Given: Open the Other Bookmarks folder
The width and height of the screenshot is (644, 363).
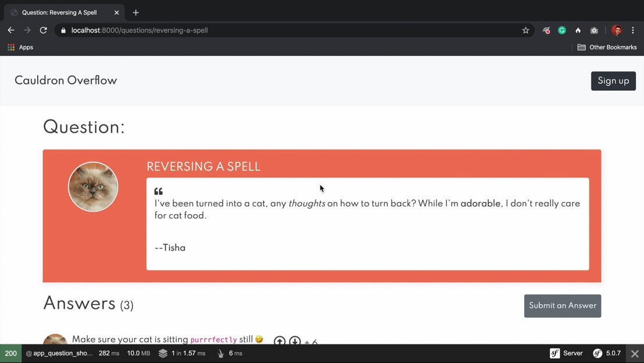Looking at the screenshot, I should pos(607,47).
